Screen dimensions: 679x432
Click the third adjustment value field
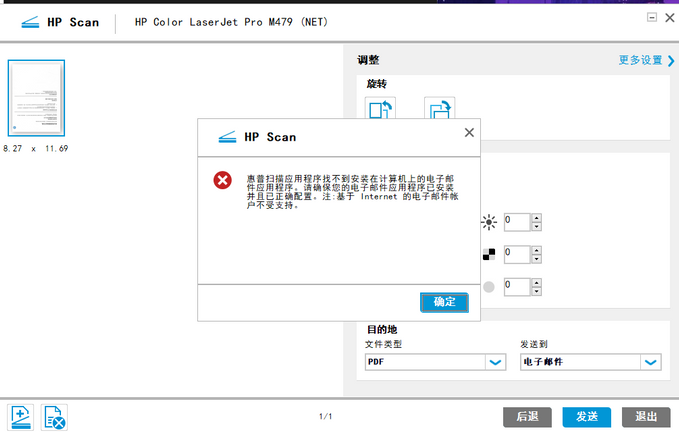click(x=517, y=287)
